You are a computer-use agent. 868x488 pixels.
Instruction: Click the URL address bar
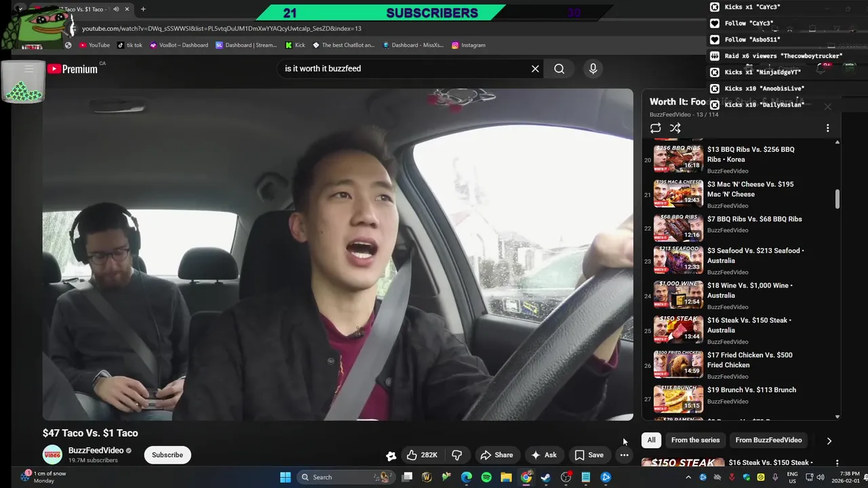(380, 28)
